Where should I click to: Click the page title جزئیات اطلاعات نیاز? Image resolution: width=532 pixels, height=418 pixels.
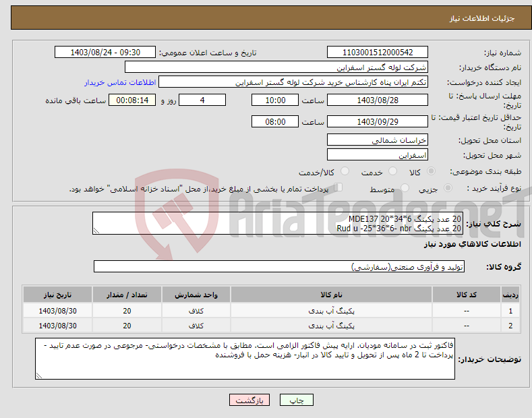(482, 18)
